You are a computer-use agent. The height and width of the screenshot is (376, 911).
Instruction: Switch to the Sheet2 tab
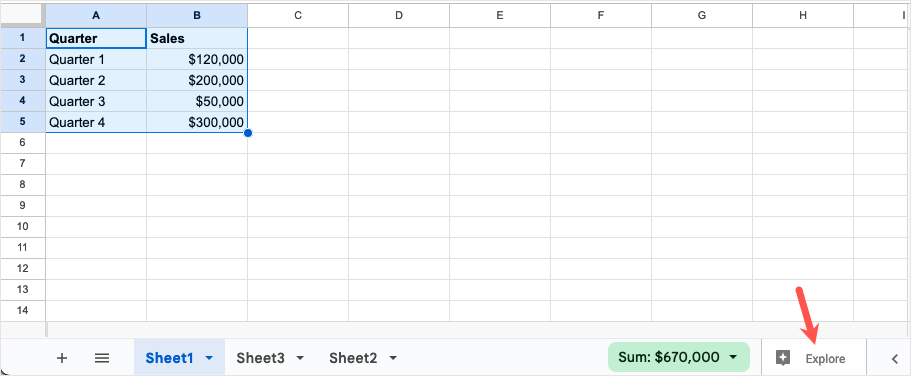point(353,358)
